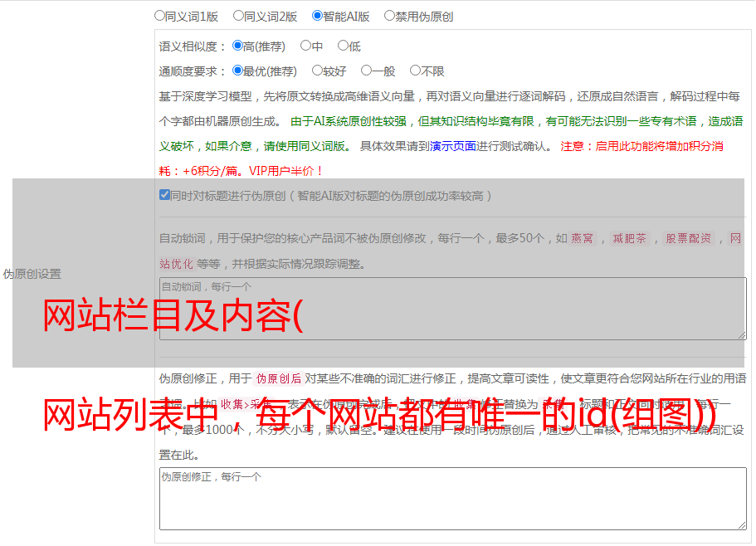Select the 同义词1版 radio option
The width and height of the screenshot is (756, 546).
[x=159, y=16]
